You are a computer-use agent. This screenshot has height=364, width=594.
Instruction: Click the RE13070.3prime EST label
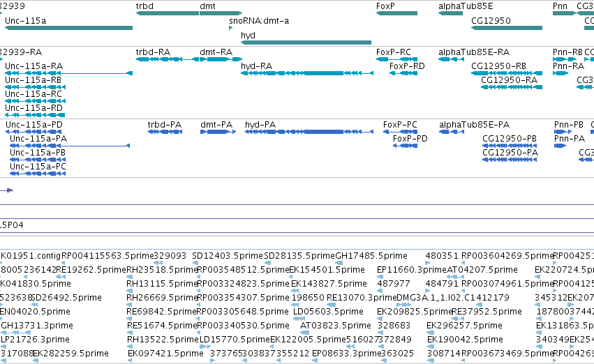(x=362, y=298)
